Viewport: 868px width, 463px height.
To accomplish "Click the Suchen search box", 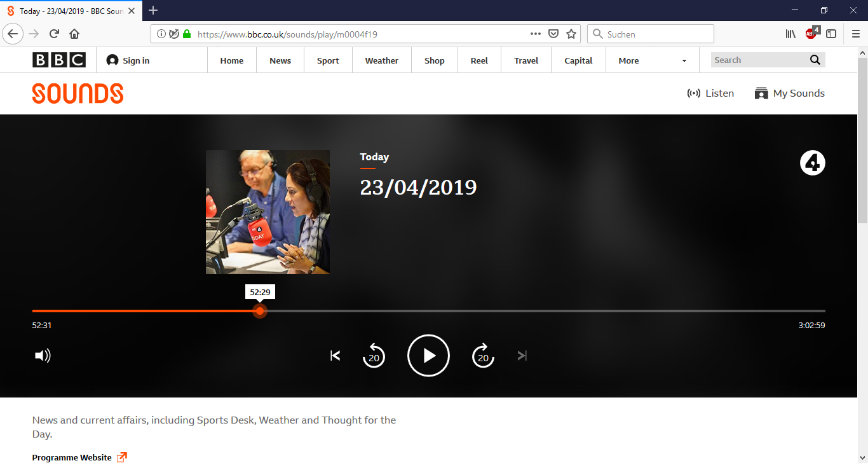I will (651, 34).
